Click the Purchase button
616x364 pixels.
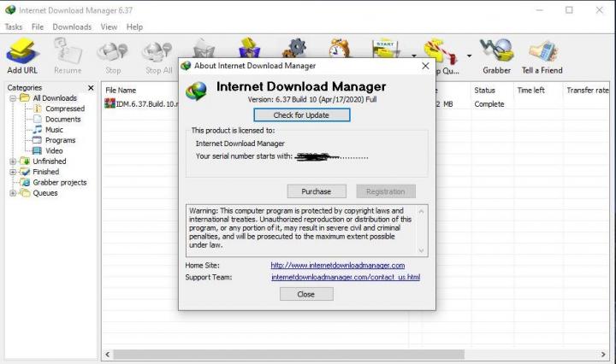click(317, 191)
